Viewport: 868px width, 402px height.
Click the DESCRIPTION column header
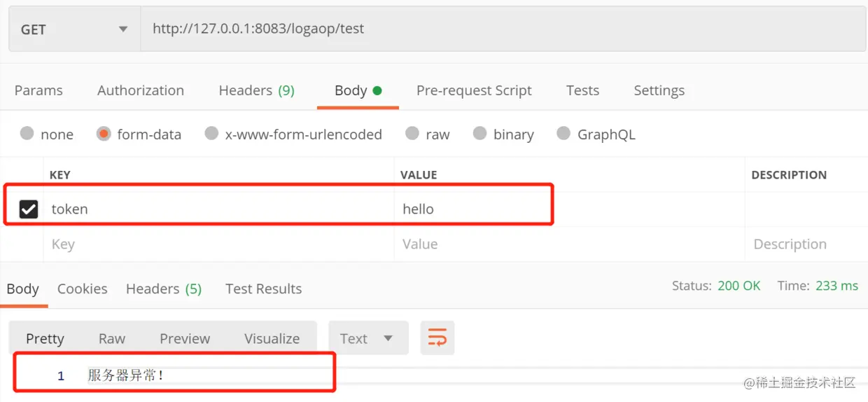click(x=789, y=175)
